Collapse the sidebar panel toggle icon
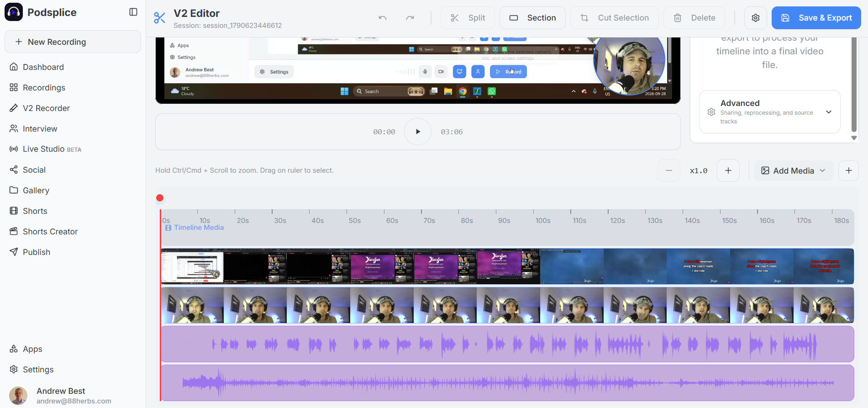Viewport: 868px width, 408px height. (133, 12)
